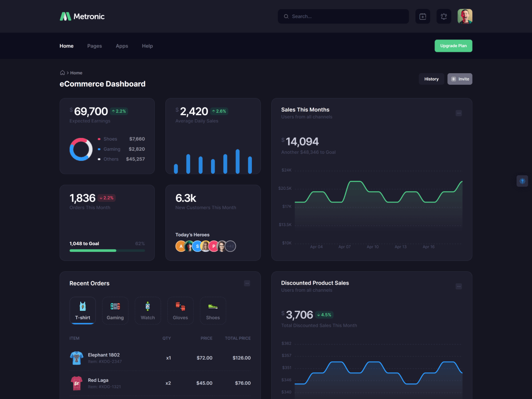The height and width of the screenshot is (399, 532).
Task: Click the orders goal progress bar
Action: 107,250
